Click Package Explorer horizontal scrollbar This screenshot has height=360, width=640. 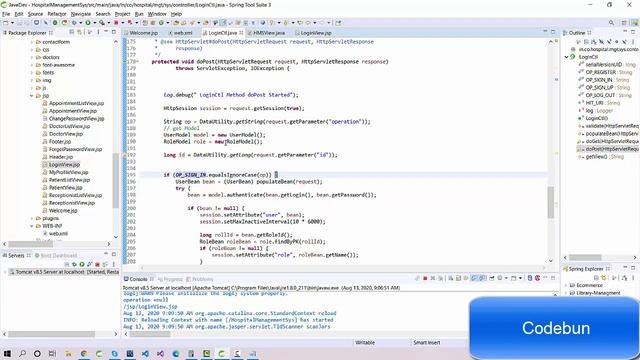(x=31, y=244)
